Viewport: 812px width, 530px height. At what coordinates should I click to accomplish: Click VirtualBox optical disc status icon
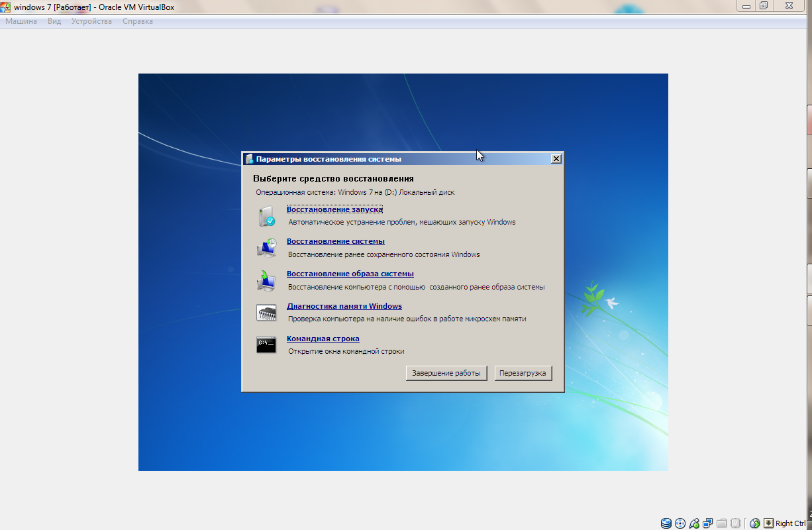(680, 523)
